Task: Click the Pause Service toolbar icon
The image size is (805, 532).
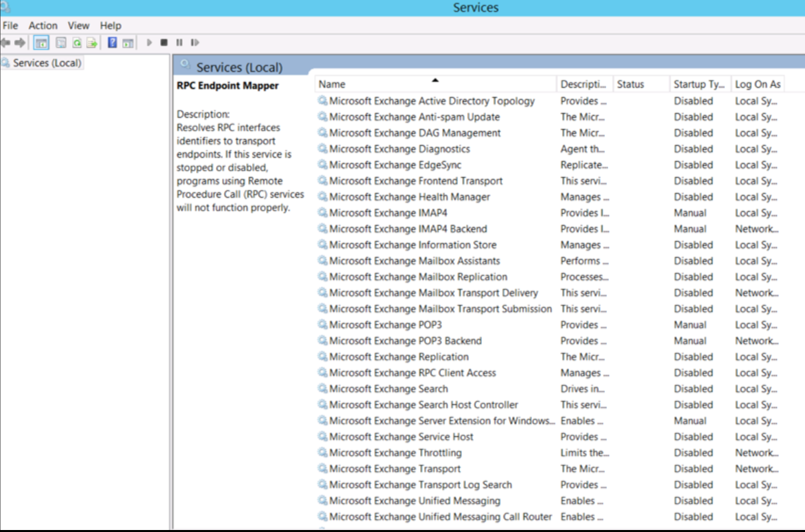Action: point(179,43)
